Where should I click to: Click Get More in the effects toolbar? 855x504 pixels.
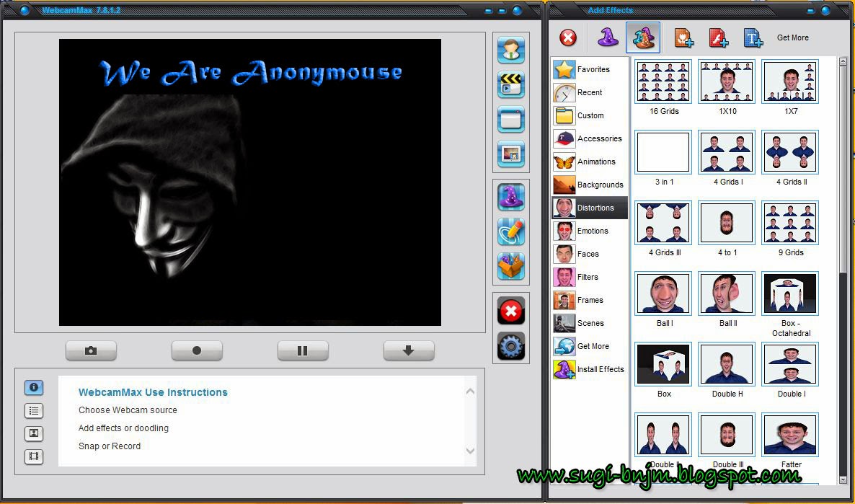792,37
